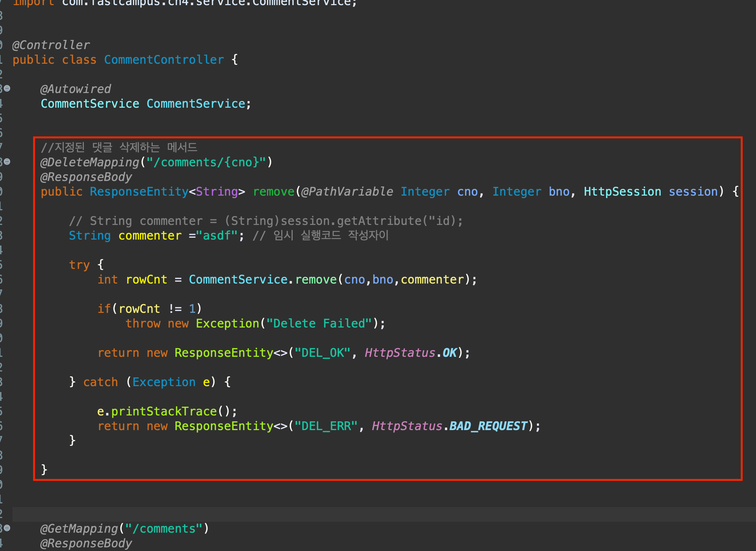Click the HttpStatus OK constant

(449, 353)
